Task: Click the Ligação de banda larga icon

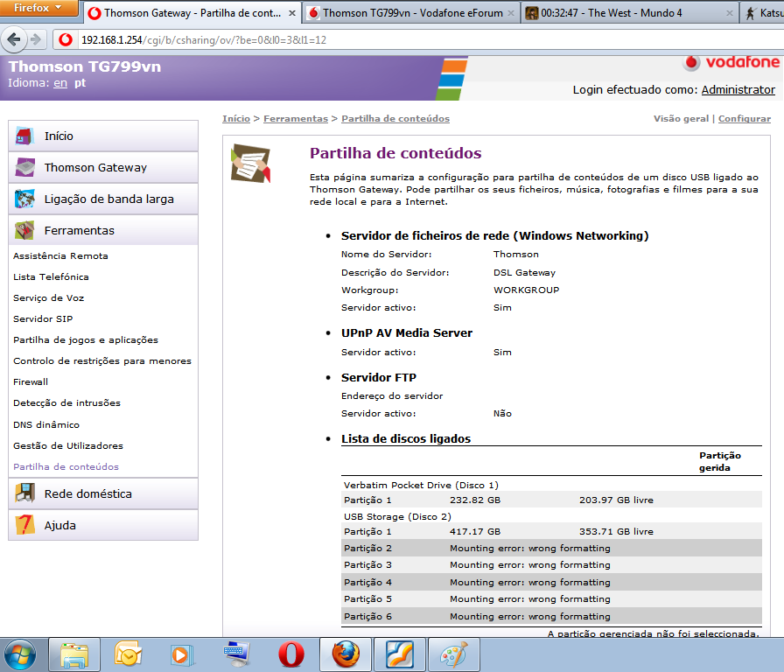Action: 24,199
